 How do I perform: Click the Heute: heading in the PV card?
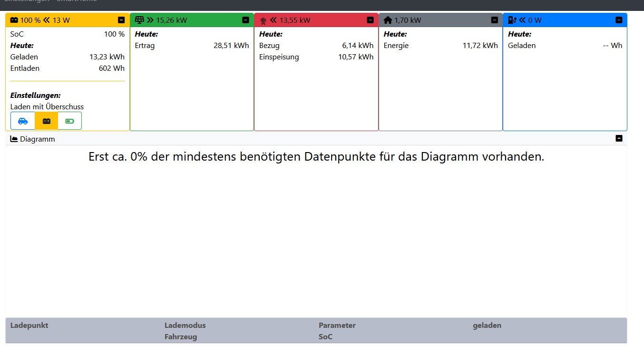(x=146, y=34)
